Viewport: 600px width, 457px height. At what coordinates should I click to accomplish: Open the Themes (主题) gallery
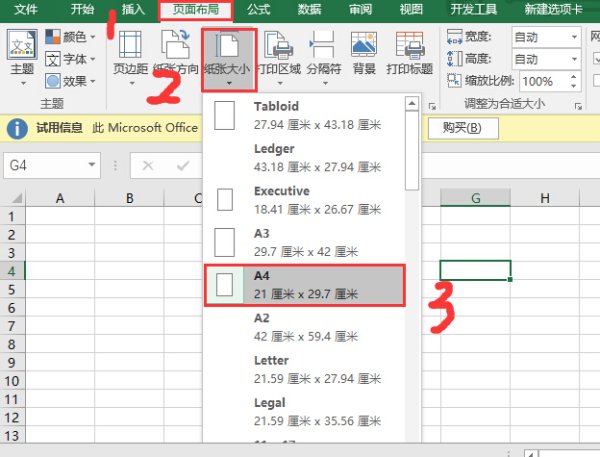point(22,57)
